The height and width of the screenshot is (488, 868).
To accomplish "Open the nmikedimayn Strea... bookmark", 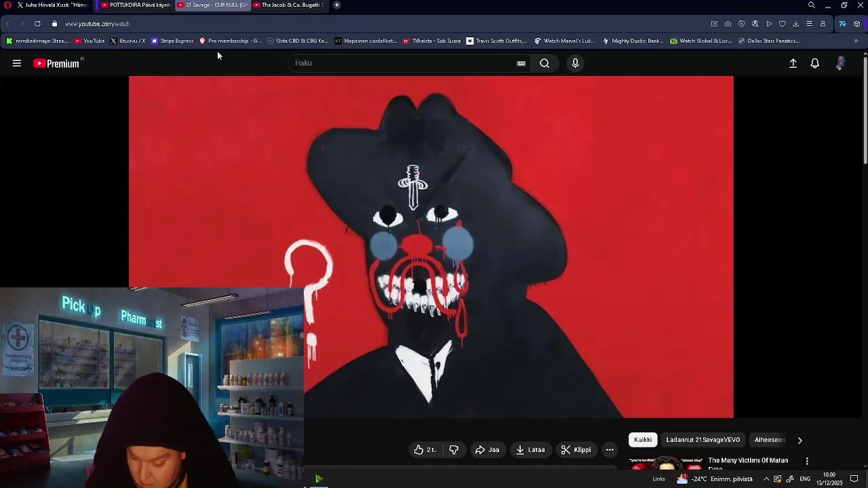I will pyautogui.click(x=37, y=41).
